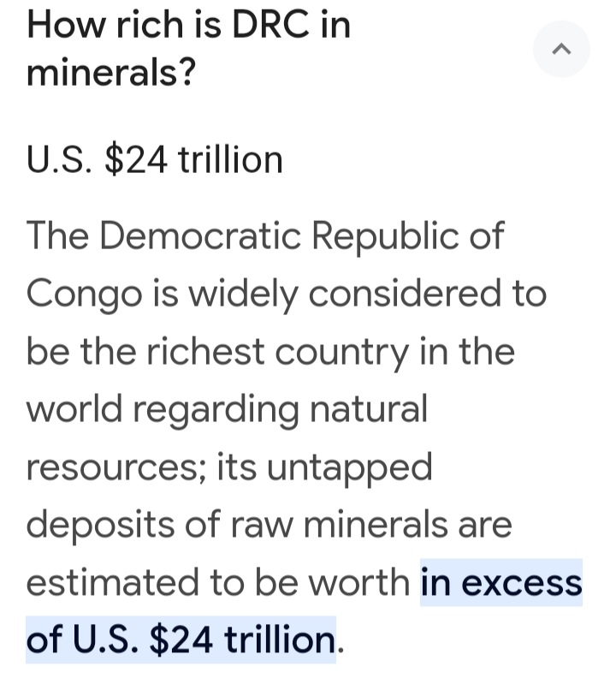Click the highlighted 'of U.S. $24 trillion' text

point(181,640)
